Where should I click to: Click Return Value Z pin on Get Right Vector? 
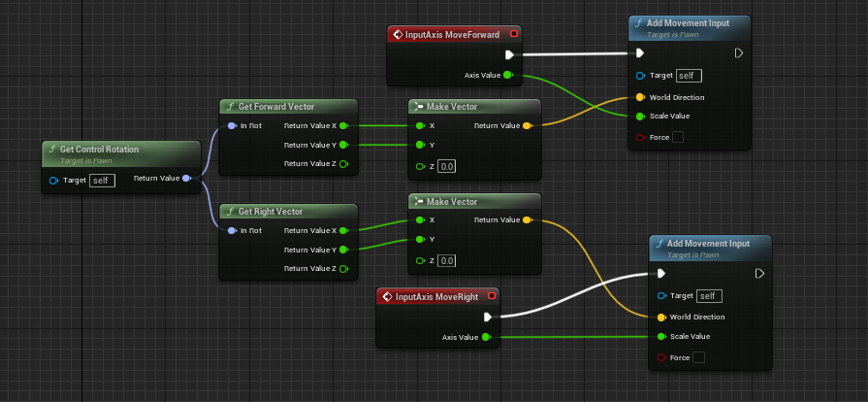pos(343,269)
